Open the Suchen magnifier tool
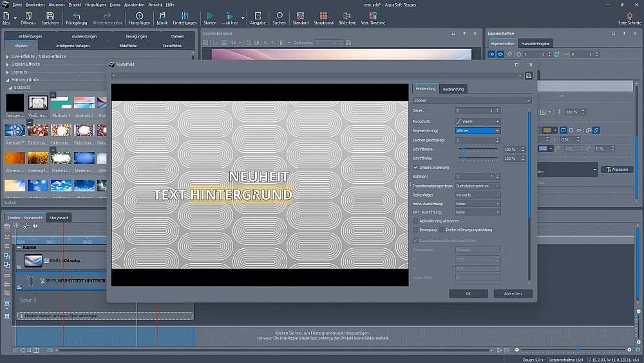The height and width of the screenshot is (363, 644). (279, 15)
